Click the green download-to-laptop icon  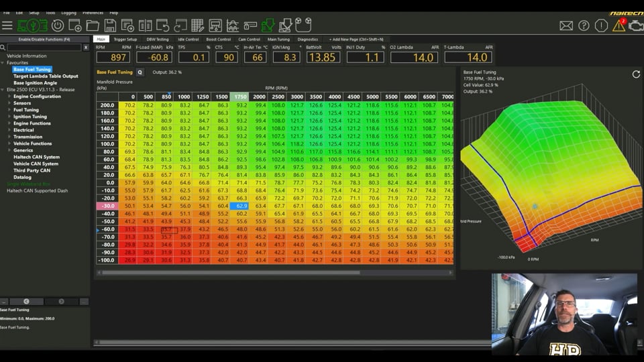point(268,25)
